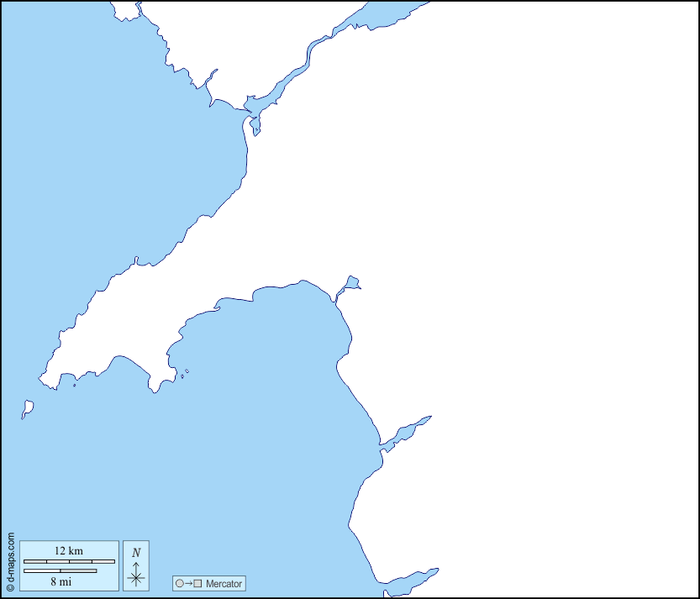The image size is (700, 599).
Task: Click the Mercator projection label
Action: point(224,583)
